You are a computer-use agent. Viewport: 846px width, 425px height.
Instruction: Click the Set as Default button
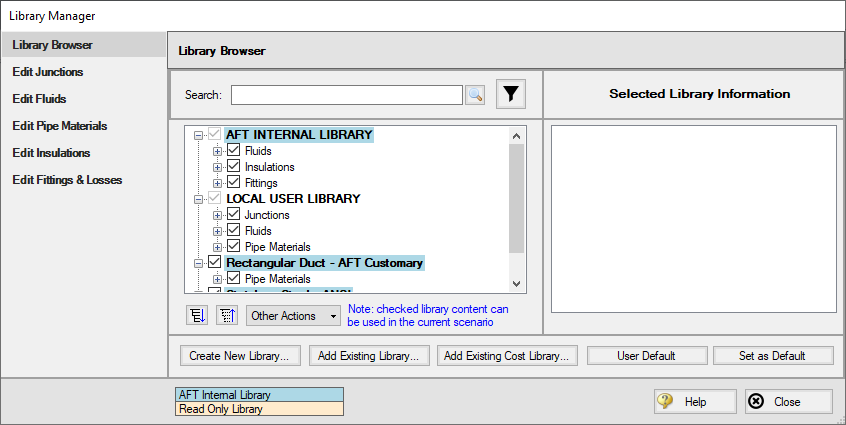coord(773,356)
